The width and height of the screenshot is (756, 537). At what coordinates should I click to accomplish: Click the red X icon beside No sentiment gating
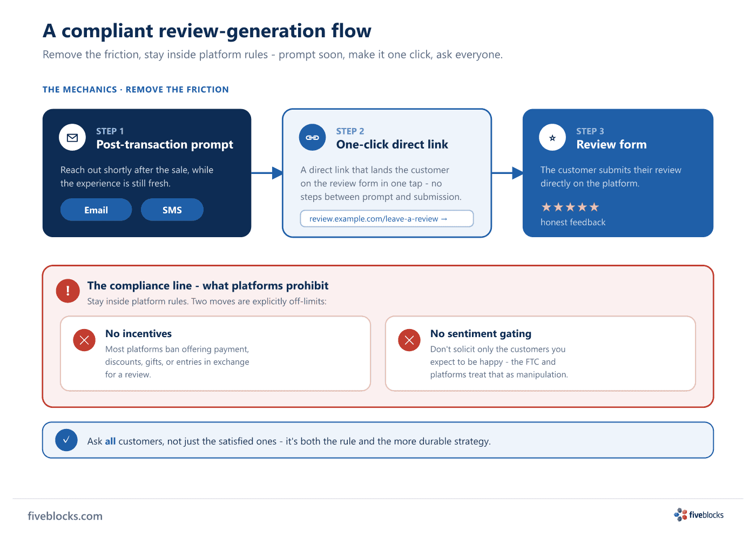point(409,340)
